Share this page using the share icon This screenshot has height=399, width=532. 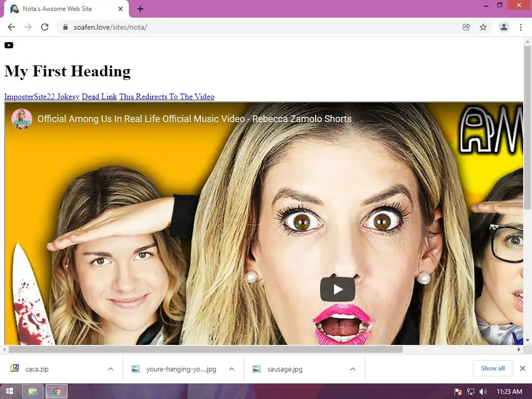tap(467, 27)
